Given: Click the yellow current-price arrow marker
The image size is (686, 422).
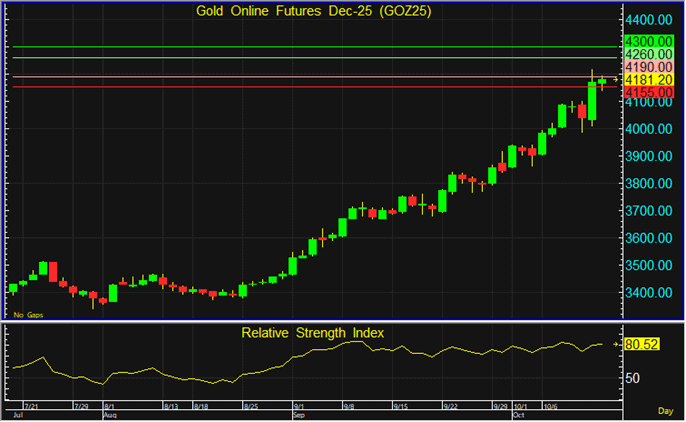Looking at the screenshot, I should click(616, 80).
